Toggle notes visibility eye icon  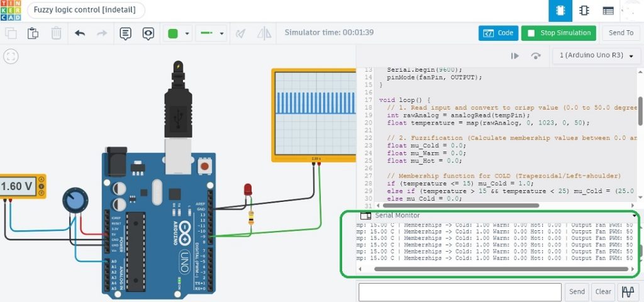point(148,33)
